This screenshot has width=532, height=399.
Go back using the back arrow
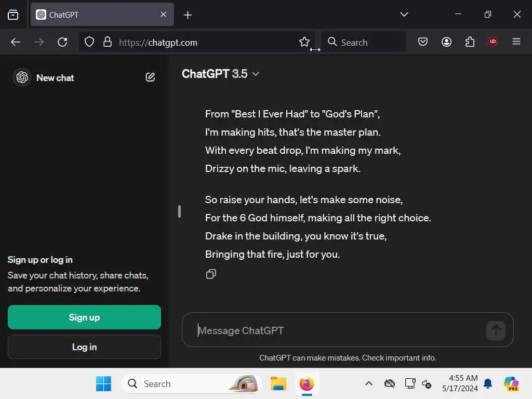(x=16, y=42)
